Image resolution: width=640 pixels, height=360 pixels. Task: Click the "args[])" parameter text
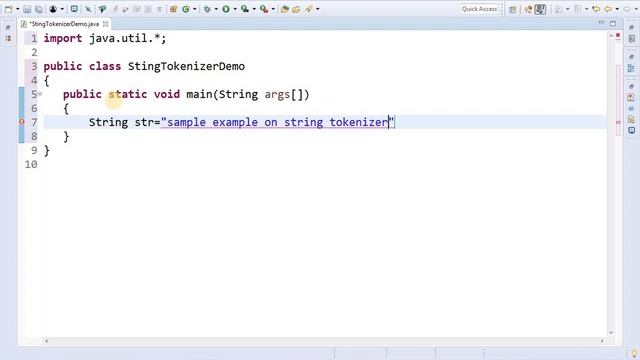tap(287, 95)
